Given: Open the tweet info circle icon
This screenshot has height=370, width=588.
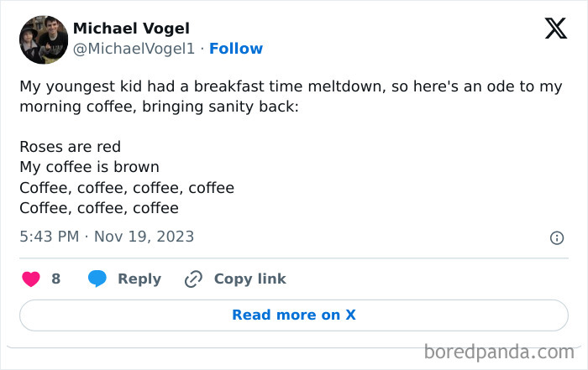Looking at the screenshot, I should click(x=556, y=238).
